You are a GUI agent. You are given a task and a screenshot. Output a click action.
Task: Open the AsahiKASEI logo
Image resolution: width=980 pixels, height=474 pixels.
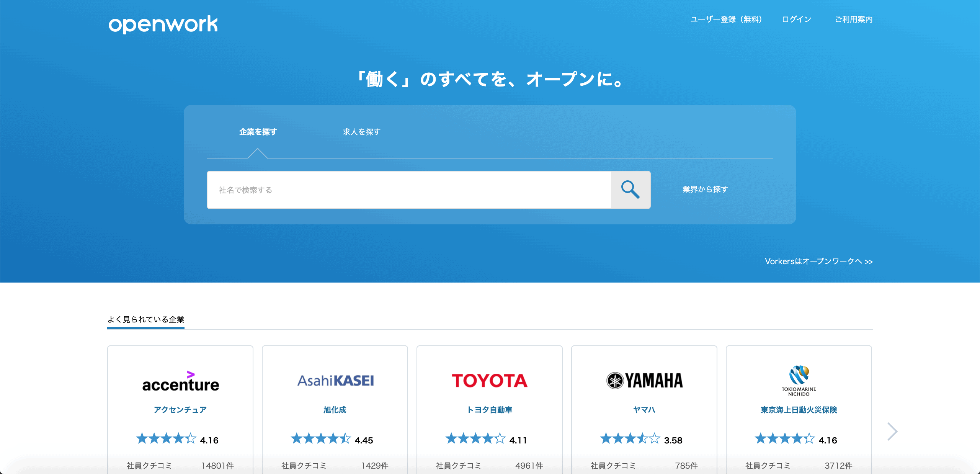click(x=335, y=381)
